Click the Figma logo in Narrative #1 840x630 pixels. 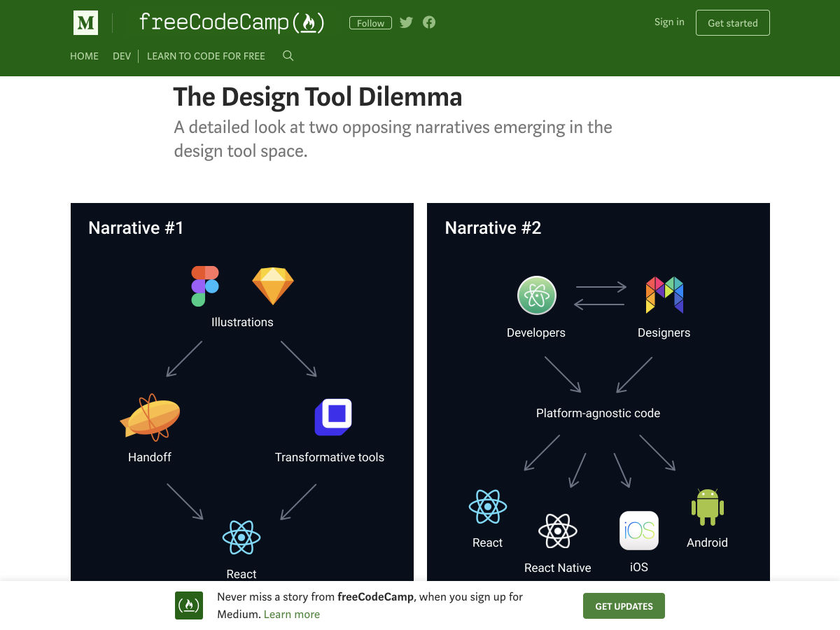pyautogui.click(x=205, y=286)
